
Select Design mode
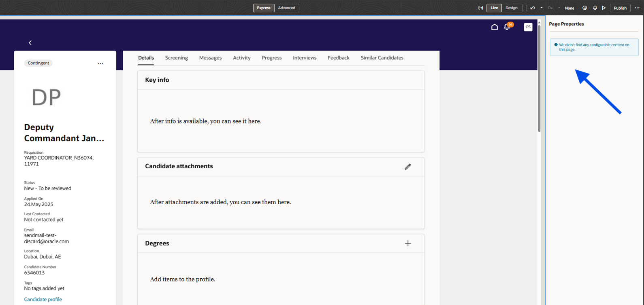coord(511,8)
